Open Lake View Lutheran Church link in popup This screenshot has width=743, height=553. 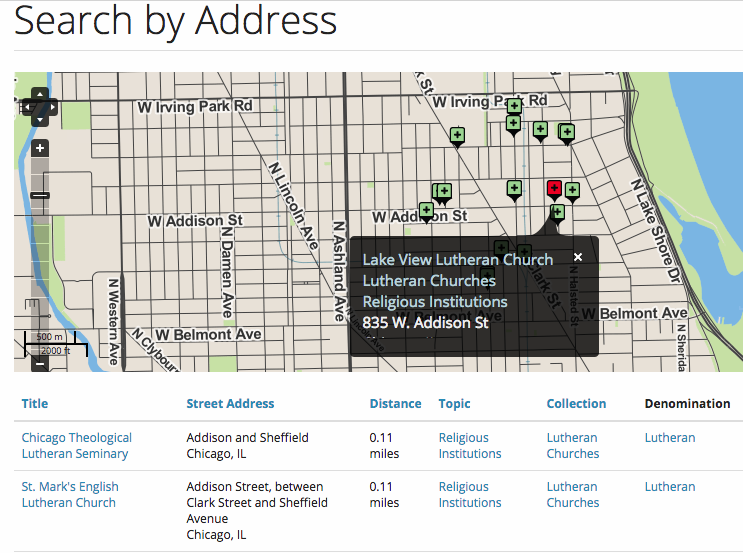458,260
